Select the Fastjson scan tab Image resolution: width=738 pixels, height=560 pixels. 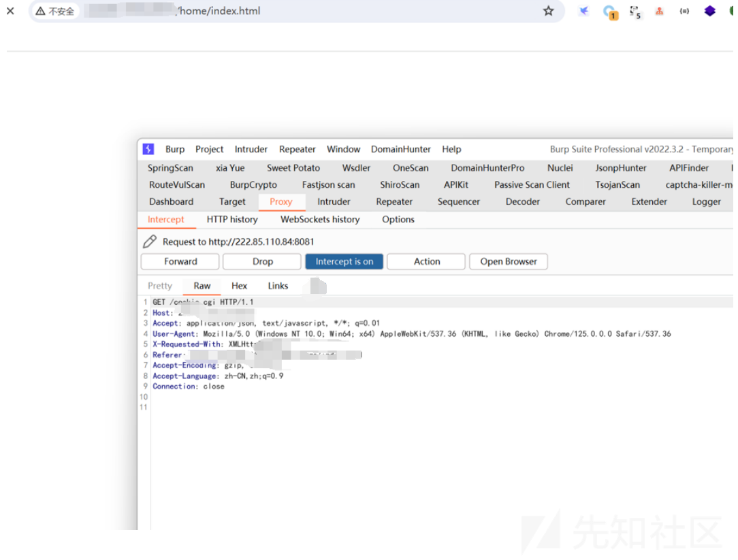click(x=329, y=185)
